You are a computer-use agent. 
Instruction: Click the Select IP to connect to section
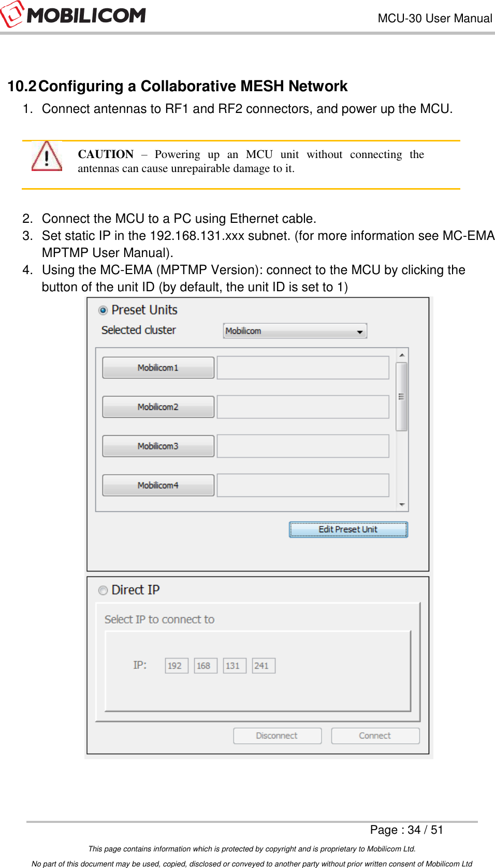tap(161, 619)
